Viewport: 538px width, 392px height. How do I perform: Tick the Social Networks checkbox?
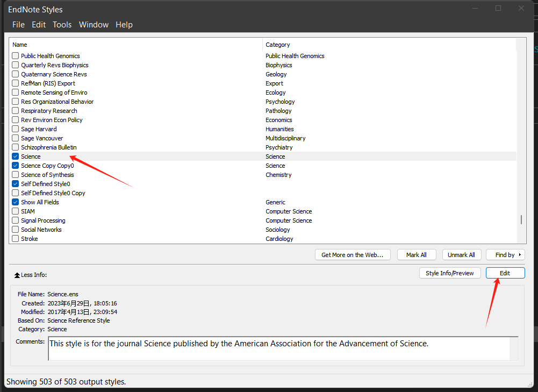click(16, 230)
